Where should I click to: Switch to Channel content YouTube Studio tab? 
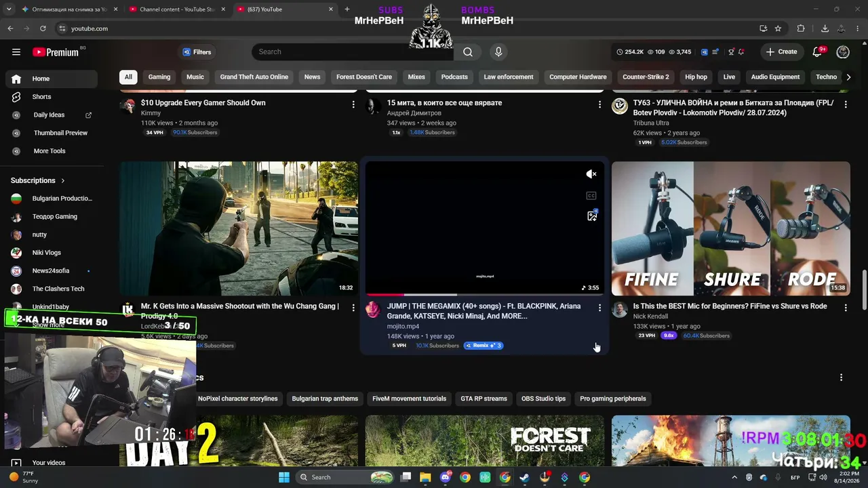click(176, 9)
